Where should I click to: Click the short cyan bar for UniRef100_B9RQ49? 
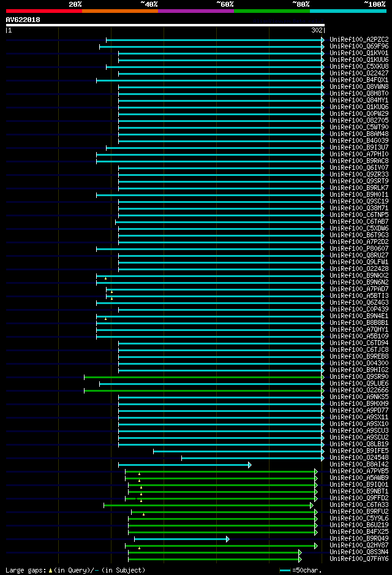tap(182, 539)
